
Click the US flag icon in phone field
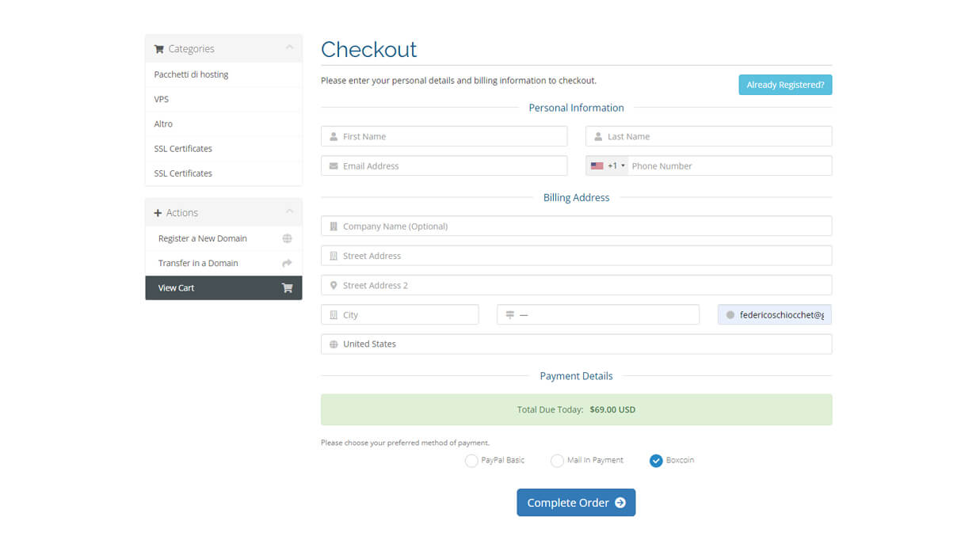point(597,166)
